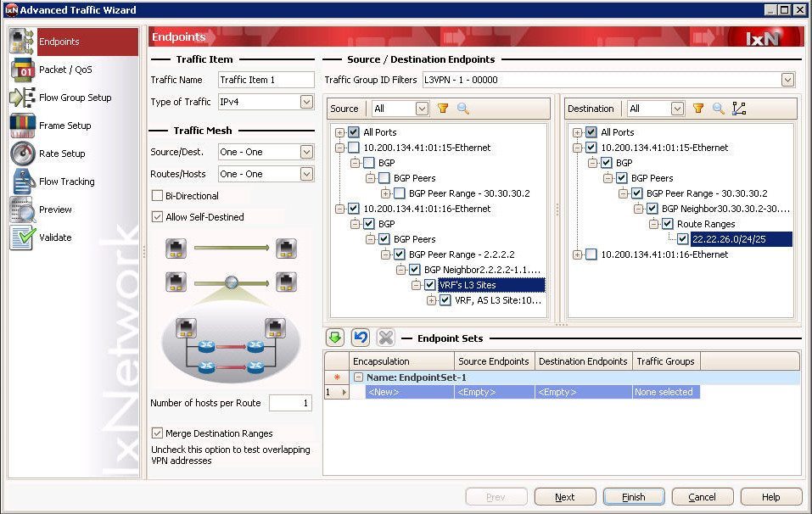Toggle Bi-Directional checkbox

[x=157, y=196]
